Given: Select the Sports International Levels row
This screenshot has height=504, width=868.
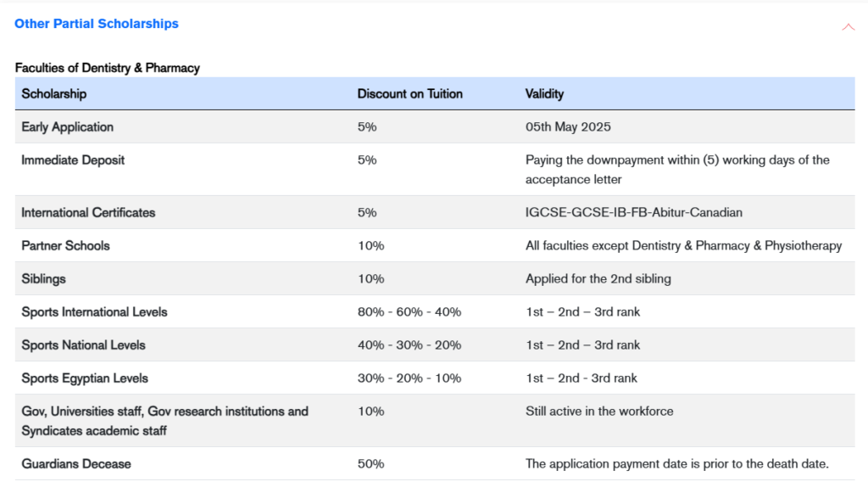Looking at the screenshot, I should tap(94, 312).
